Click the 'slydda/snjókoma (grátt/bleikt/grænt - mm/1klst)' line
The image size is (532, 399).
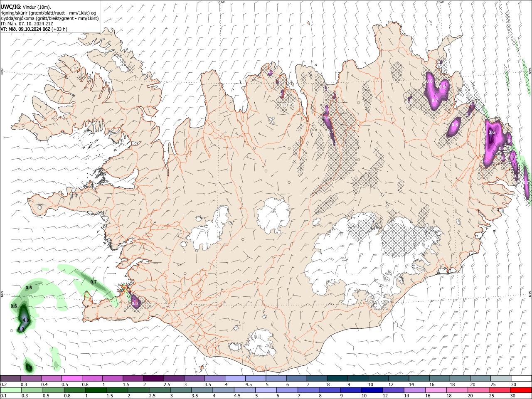click(x=49, y=18)
